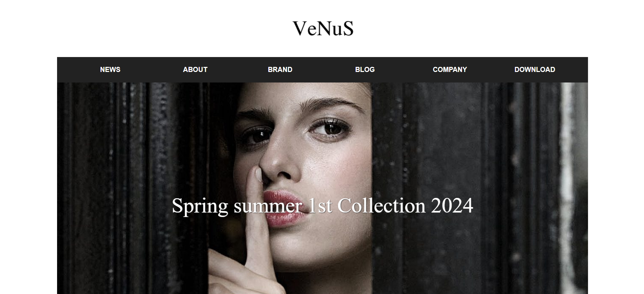The image size is (644, 294).
Task: Click the capital V in the VeNuS logo
Action: (x=300, y=29)
